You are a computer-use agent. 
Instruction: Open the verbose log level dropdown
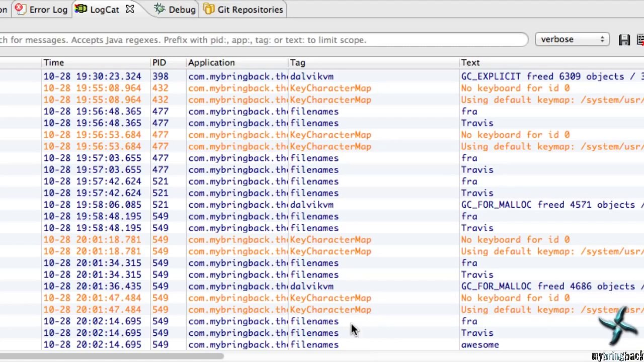pos(572,39)
